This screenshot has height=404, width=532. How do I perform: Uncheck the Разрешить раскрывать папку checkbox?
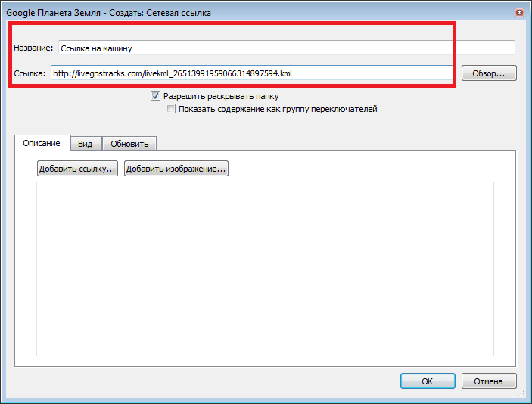156,96
